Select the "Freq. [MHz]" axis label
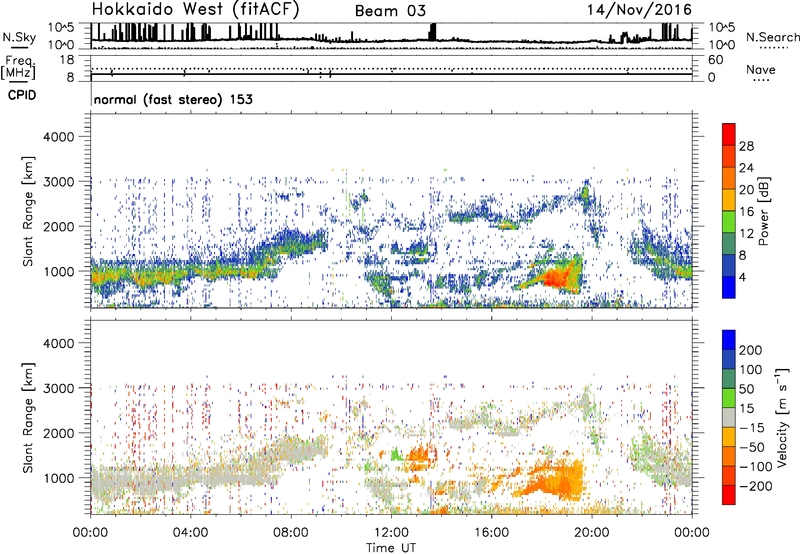 pyautogui.click(x=18, y=67)
